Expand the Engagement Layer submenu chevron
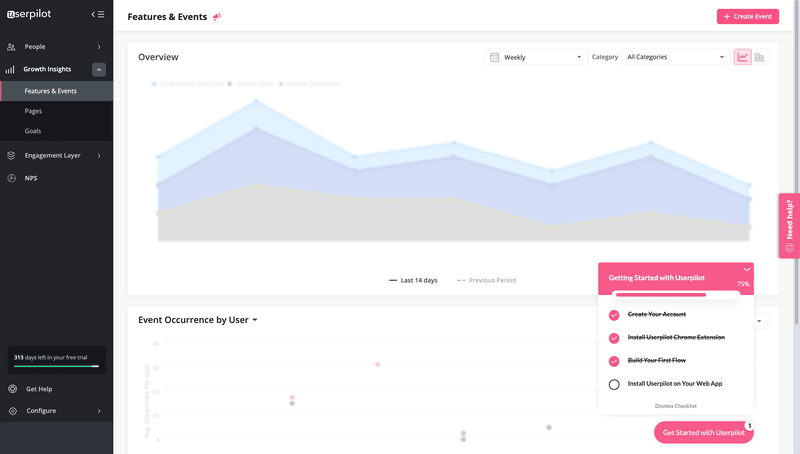The image size is (800, 454). point(99,156)
